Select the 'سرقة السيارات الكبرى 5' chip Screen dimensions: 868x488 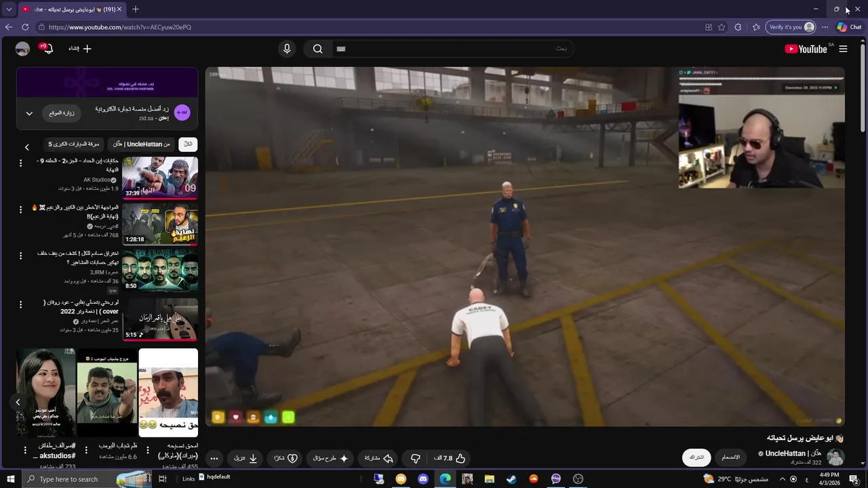74,144
